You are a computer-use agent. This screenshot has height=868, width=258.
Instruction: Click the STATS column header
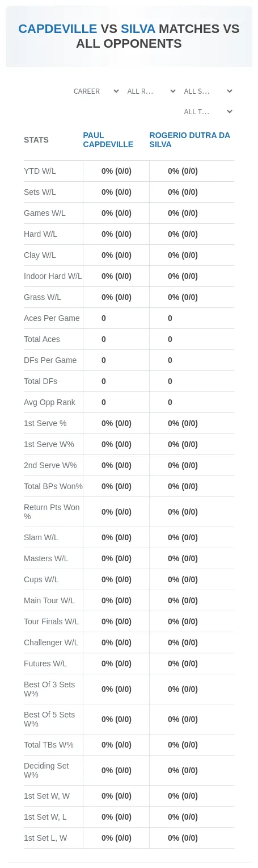point(36,140)
